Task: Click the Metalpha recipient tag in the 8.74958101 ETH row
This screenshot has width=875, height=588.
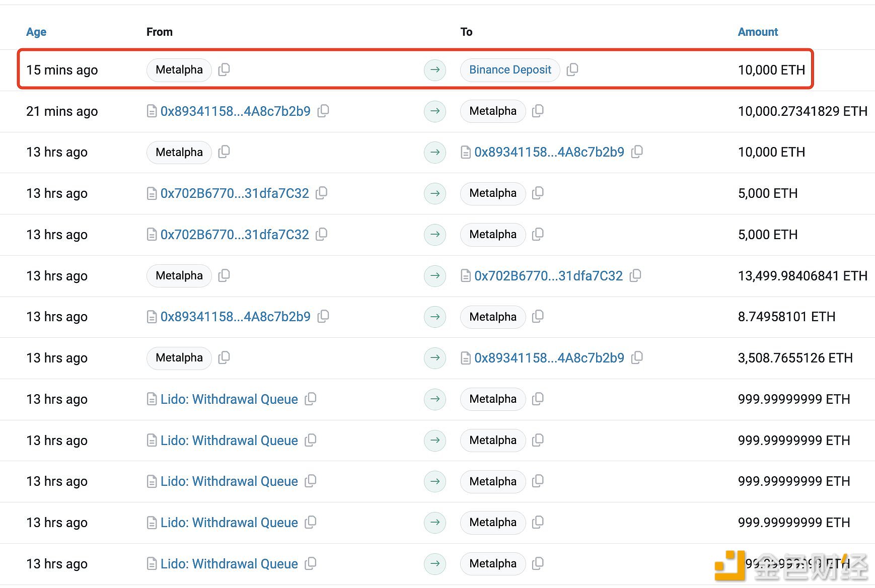Action: click(493, 317)
